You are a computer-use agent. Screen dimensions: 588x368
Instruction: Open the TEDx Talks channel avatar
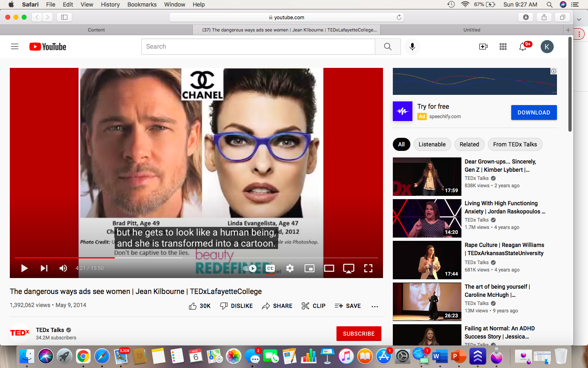[x=20, y=333]
